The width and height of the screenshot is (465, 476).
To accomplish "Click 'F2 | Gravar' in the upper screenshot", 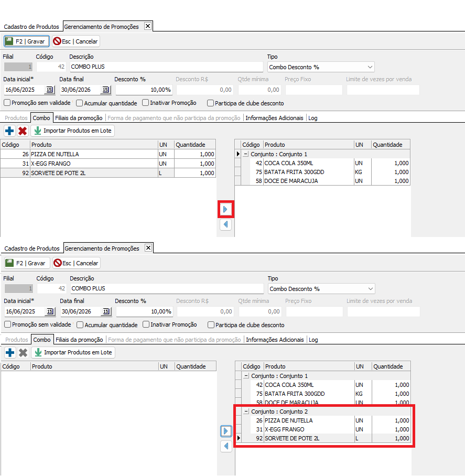I will tap(26, 41).
